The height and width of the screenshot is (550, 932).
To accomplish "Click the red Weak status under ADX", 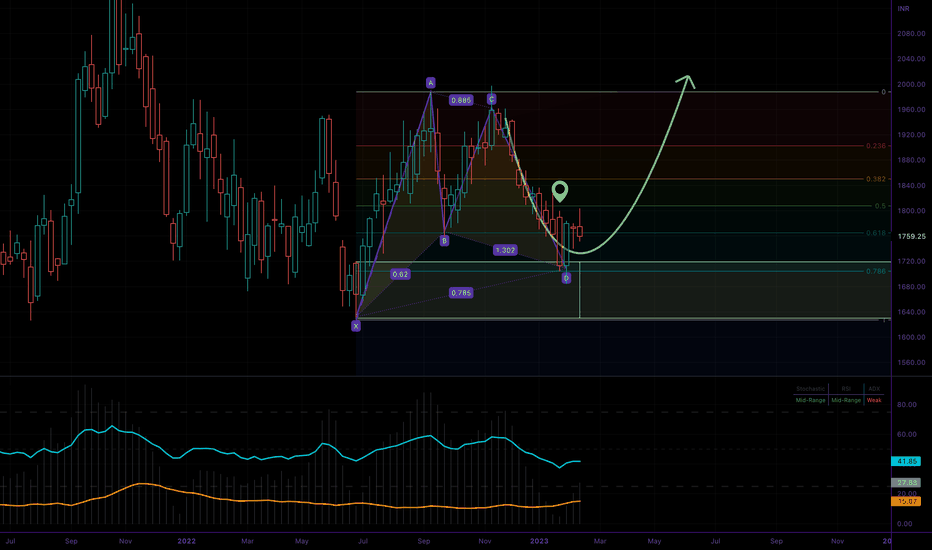I will pyautogui.click(x=874, y=400).
